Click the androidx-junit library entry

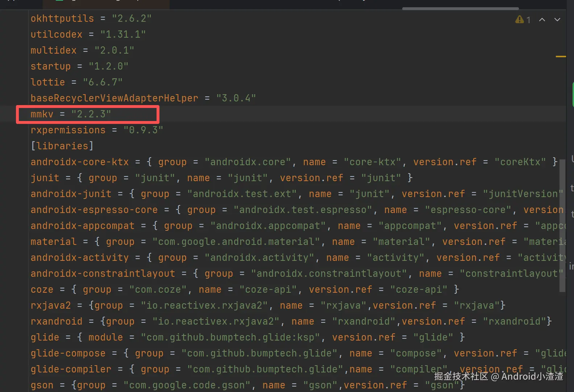297,194
